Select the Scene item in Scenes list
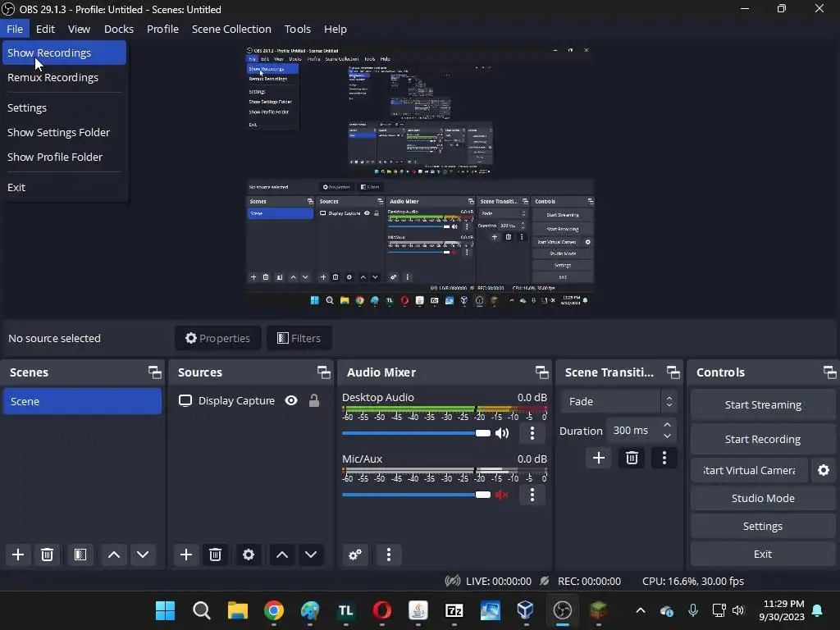 pos(83,401)
